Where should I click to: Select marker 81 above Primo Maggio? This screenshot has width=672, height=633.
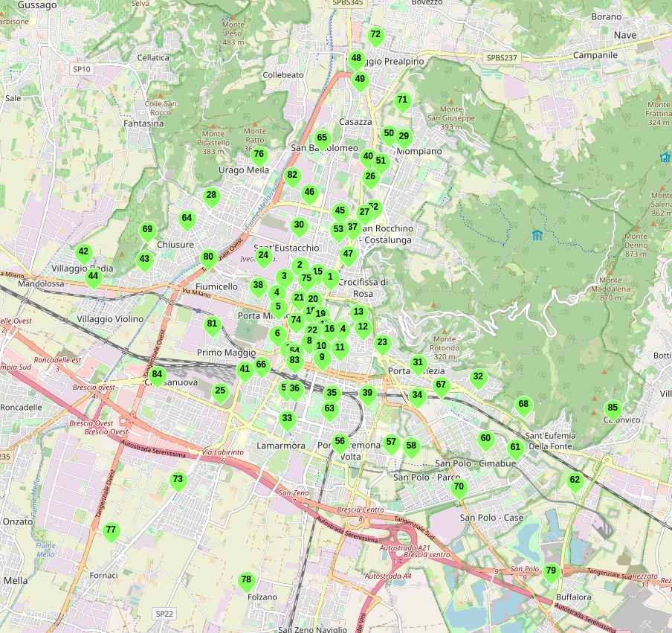click(212, 326)
